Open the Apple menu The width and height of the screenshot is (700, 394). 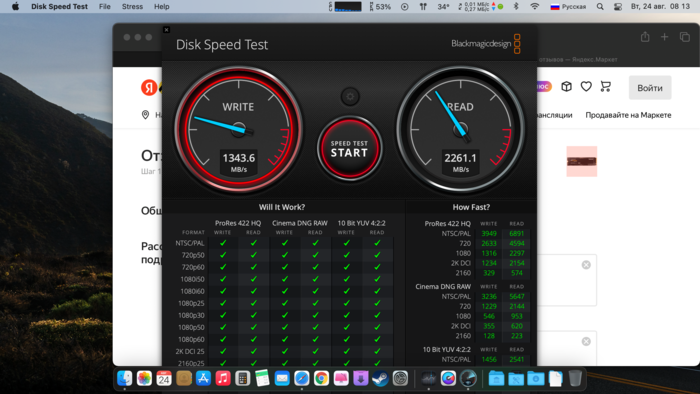click(x=15, y=7)
